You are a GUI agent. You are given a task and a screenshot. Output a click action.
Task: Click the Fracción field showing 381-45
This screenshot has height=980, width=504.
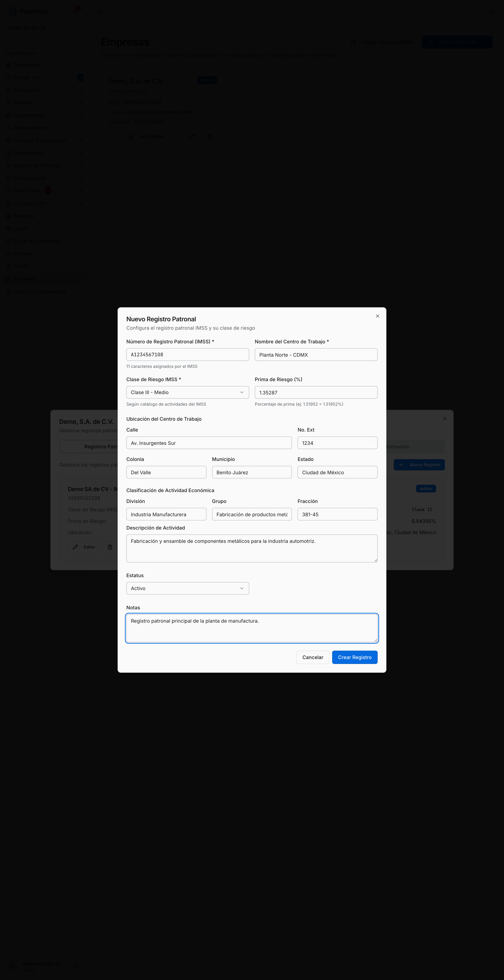(x=337, y=514)
